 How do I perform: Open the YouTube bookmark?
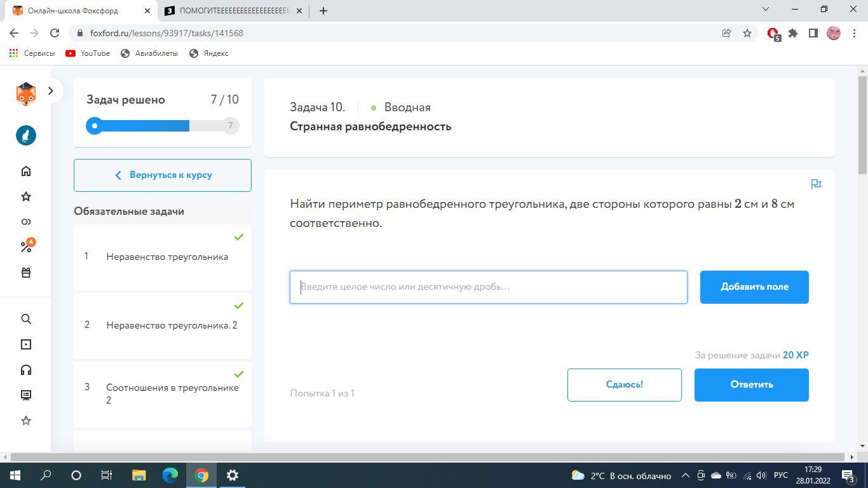88,53
